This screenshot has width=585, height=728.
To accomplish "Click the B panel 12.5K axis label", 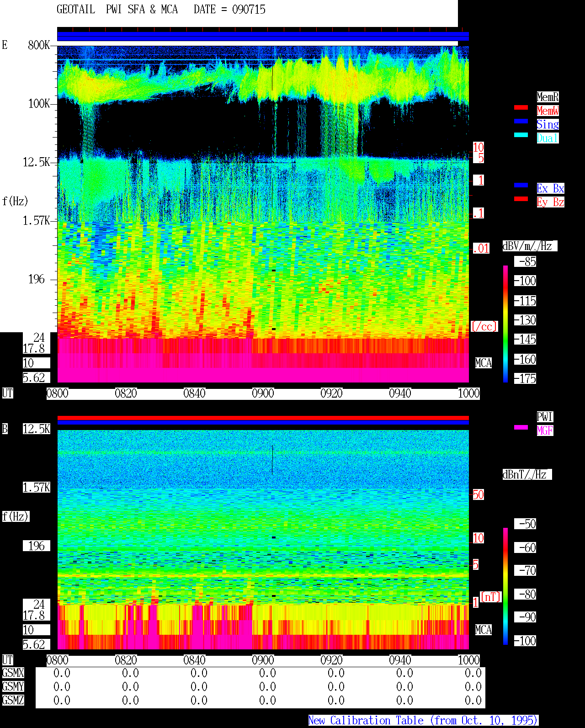I will (x=37, y=429).
